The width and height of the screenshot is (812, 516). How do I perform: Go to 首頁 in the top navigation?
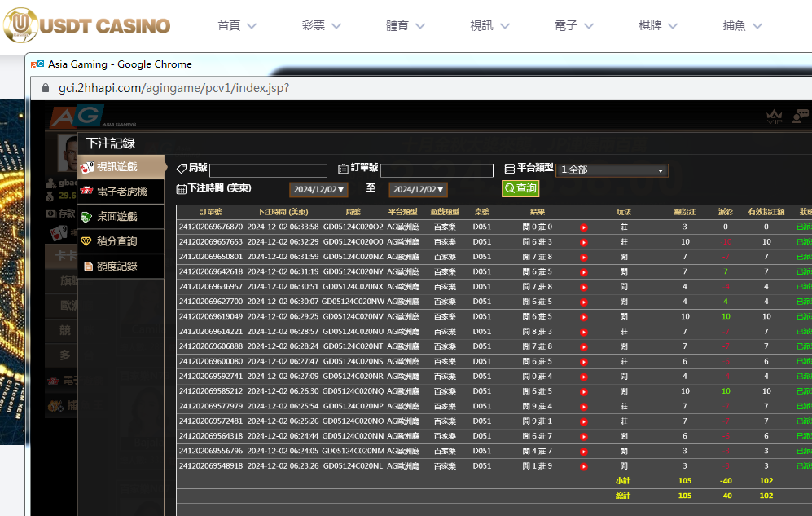[237, 26]
